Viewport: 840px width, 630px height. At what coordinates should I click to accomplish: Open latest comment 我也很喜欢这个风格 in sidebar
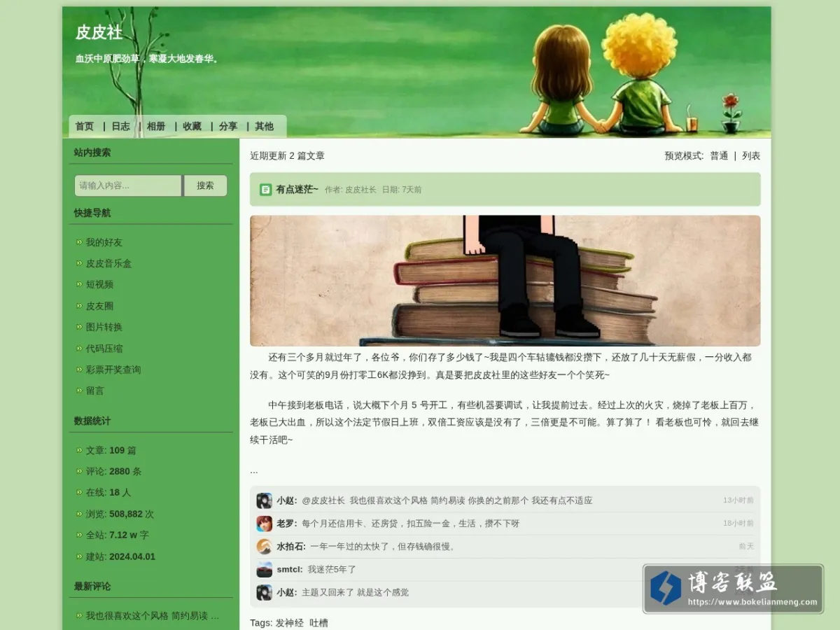[152, 615]
